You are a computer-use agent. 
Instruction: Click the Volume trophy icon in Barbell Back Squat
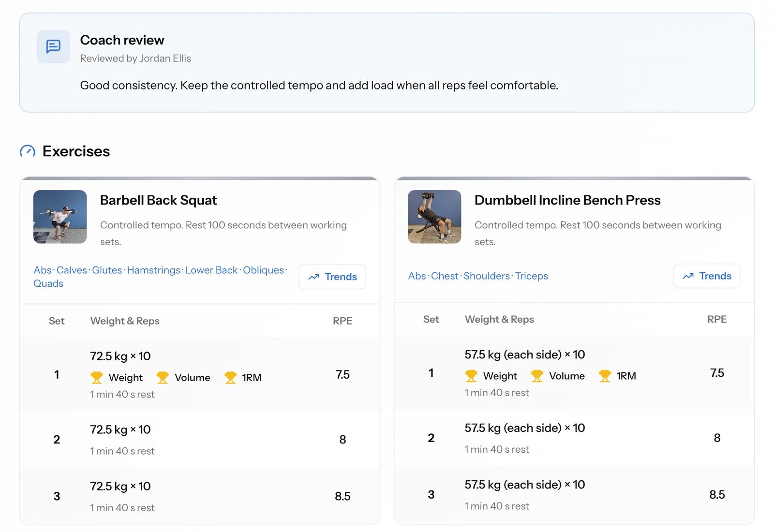coord(163,377)
